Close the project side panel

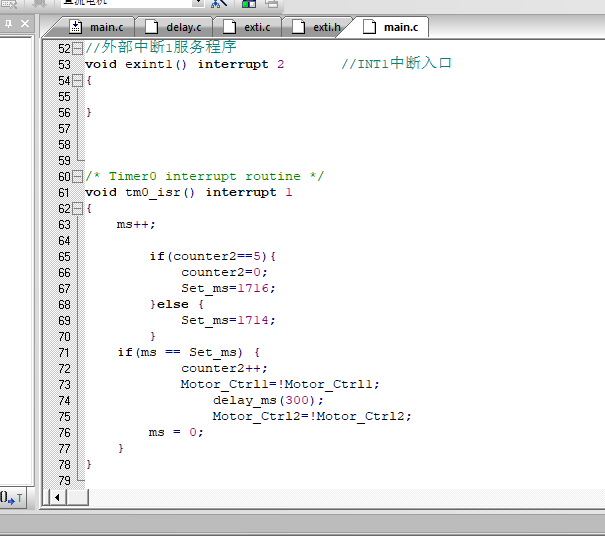pos(25,24)
